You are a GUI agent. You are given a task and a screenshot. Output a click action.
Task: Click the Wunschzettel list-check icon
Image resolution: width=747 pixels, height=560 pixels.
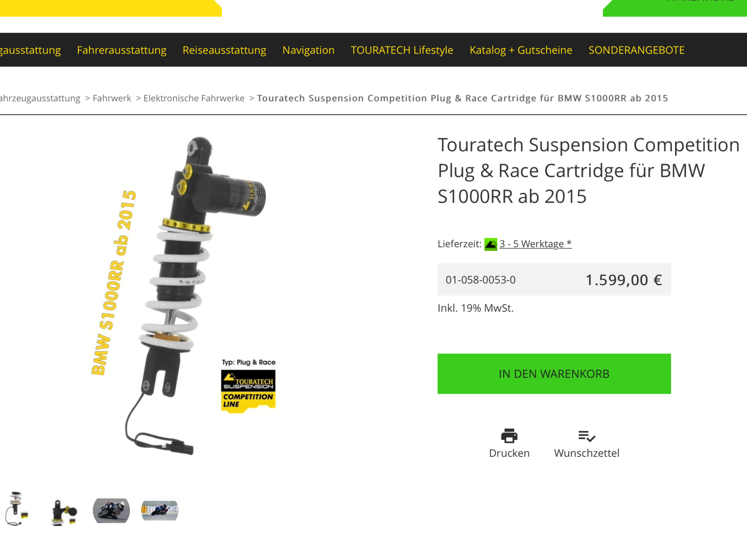point(587,436)
